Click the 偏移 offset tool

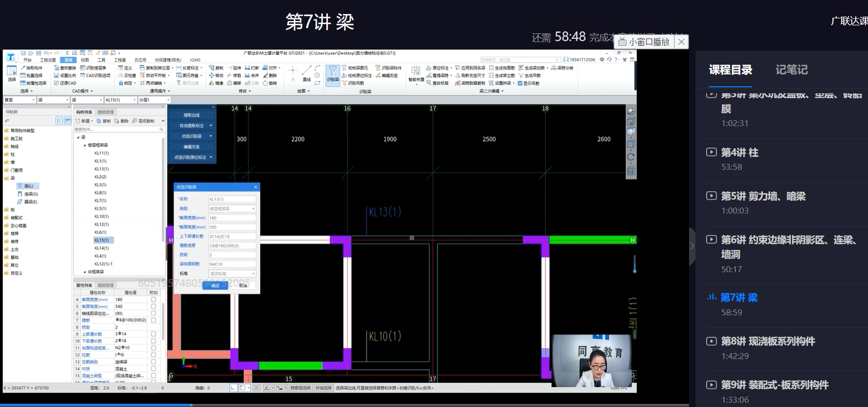pyautogui.click(x=234, y=83)
